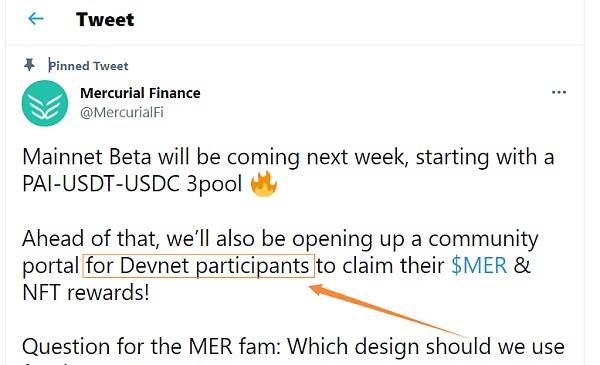Click the 'NFT rewards!' text

[x=86, y=293]
